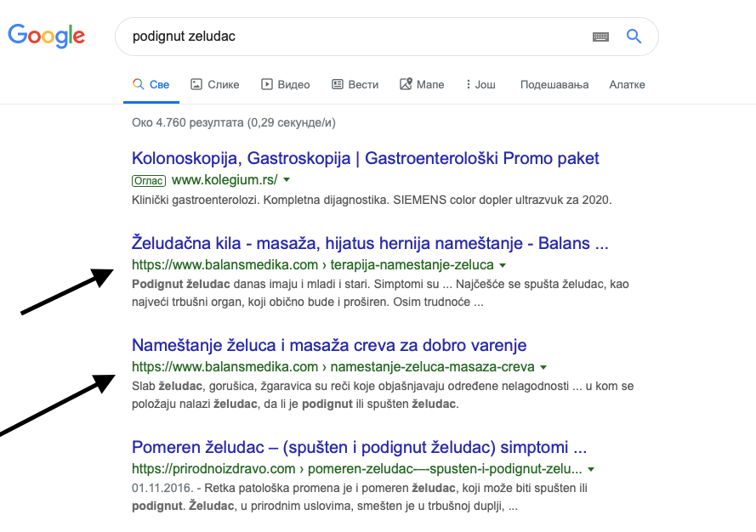Open the Алатке tools menu
This screenshot has width=756, height=532.
[627, 84]
